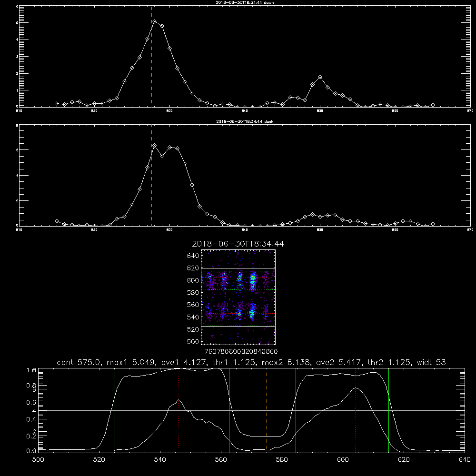Click the secondary peak diamond near 850 in dawn plot
The height and width of the screenshot is (476, 476).
click(320, 77)
